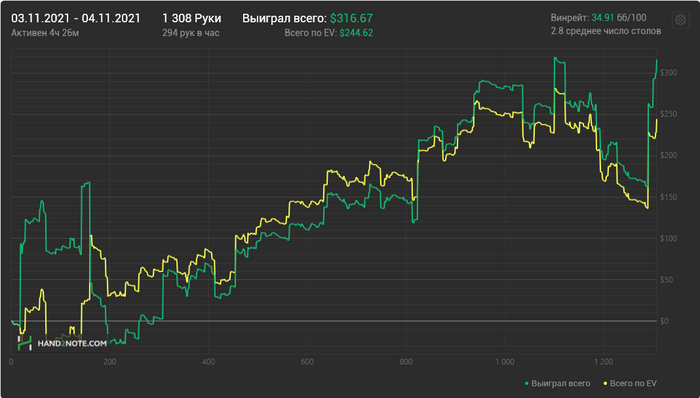Viewport: 700px width, 398px height.
Task: Click the 'Винрейт:' label
Action: coord(570,18)
